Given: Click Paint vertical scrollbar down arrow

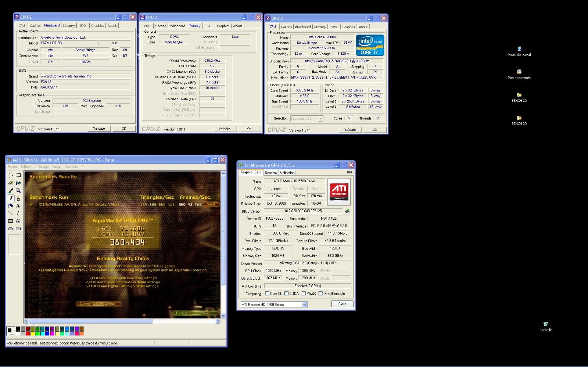Looking at the screenshot, I should [x=223, y=316].
